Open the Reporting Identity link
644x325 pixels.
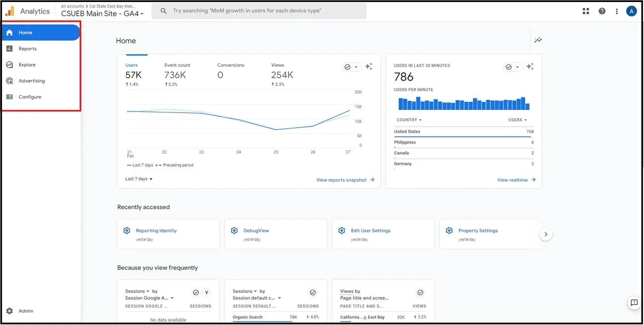(156, 231)
